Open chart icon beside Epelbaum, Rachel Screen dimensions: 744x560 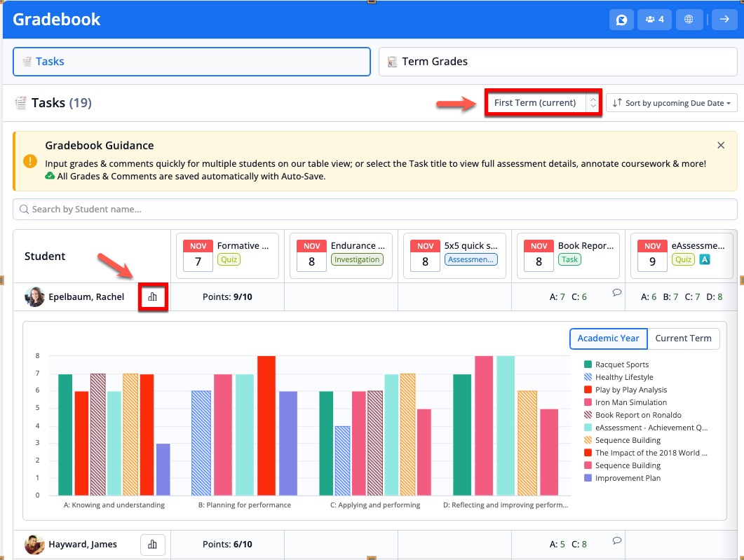[152, 297]
